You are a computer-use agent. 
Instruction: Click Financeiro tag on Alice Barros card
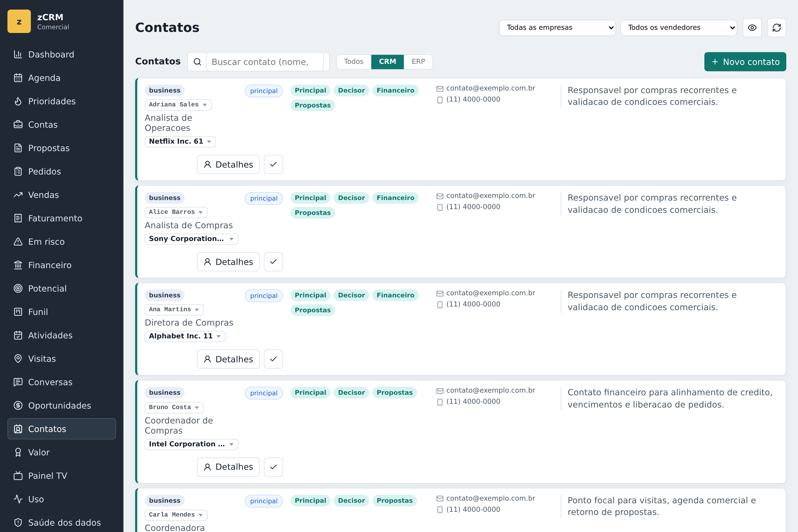(395, 198)
